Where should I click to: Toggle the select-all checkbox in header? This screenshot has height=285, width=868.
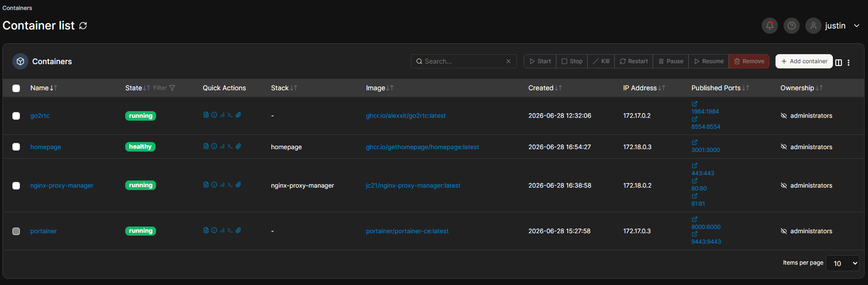coord(16,88)
